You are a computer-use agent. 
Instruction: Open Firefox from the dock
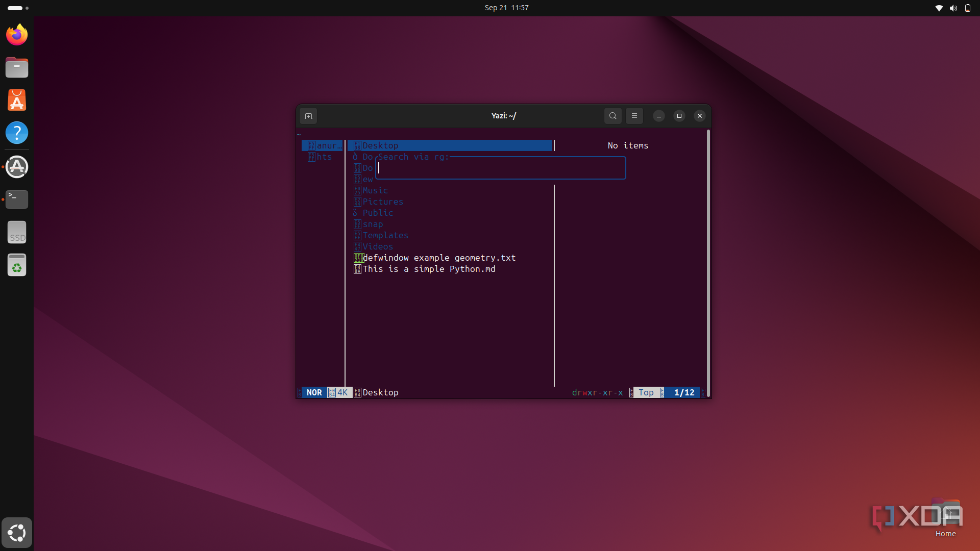(17, 35)
